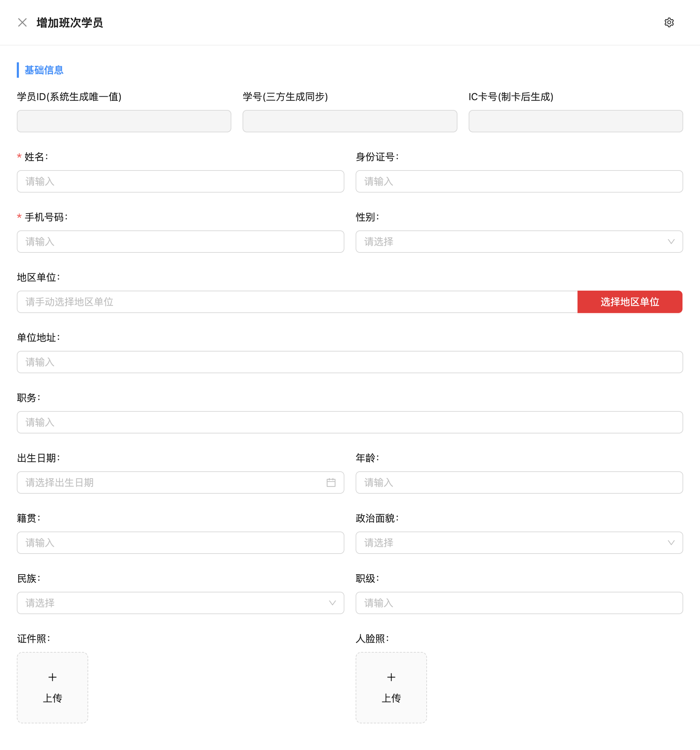Focus the 身份证号 input field
Image resolution: width=700 pixels, height=750 pixels.
pyautogui.click(x=519, y=181)
